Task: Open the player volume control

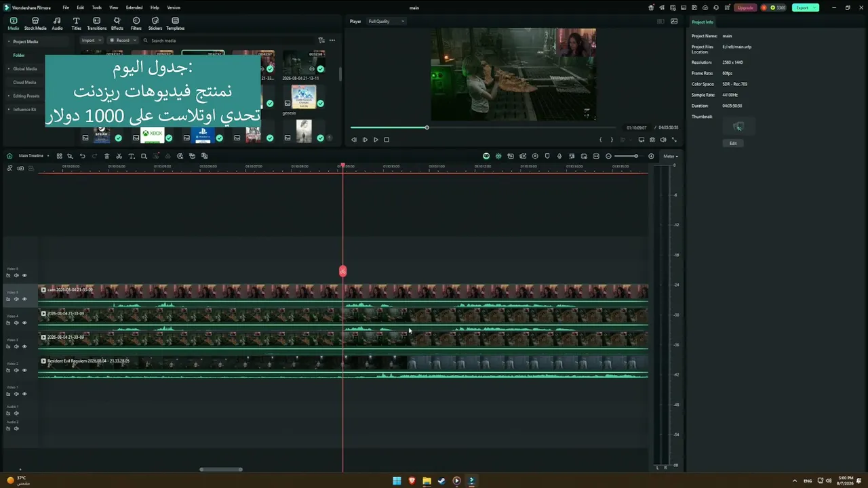Action: (x=663, y=140)
